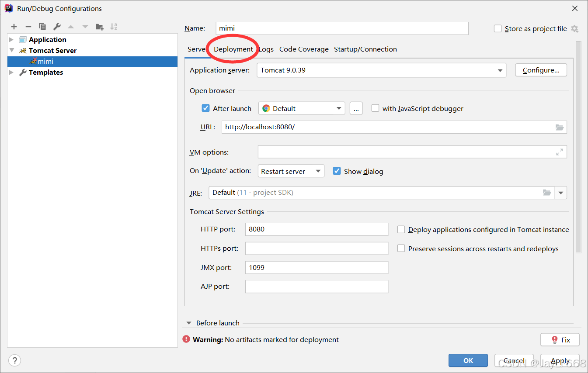Image resolution: width=588 pixels, height=373 pixels.
Task: Copy the selected configuration
Action: (42, 27)
